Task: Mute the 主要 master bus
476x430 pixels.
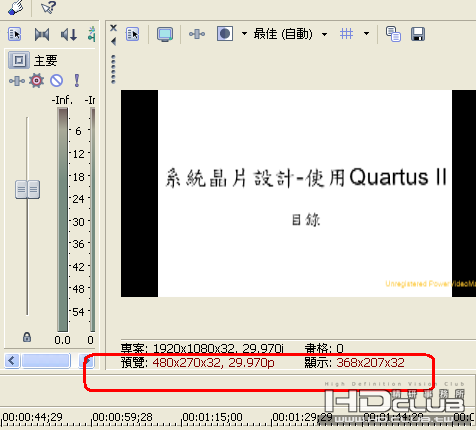Action: [x=57, y=81]
